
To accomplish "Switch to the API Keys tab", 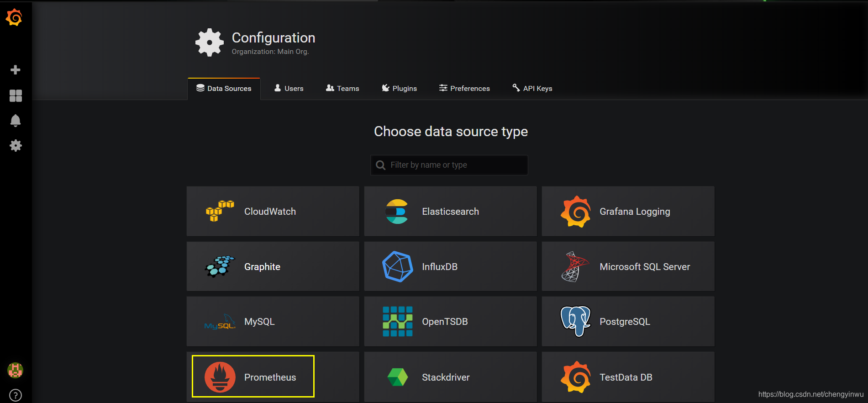I will tap(532, 89).
